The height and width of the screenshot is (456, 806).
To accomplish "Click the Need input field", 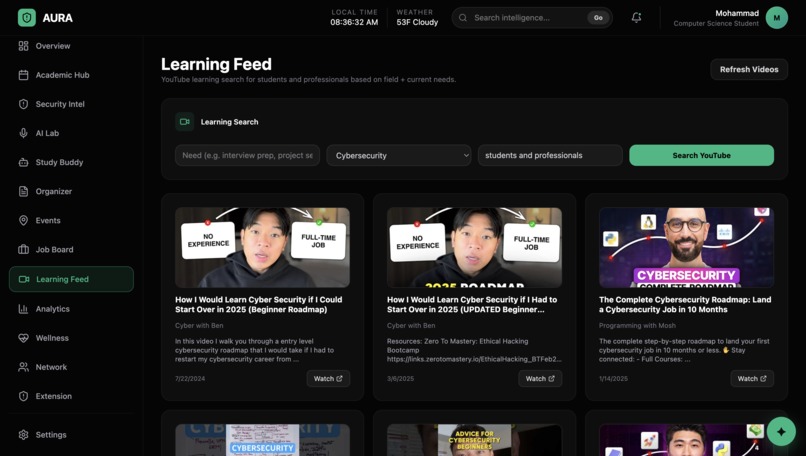I will pos(247,155).
